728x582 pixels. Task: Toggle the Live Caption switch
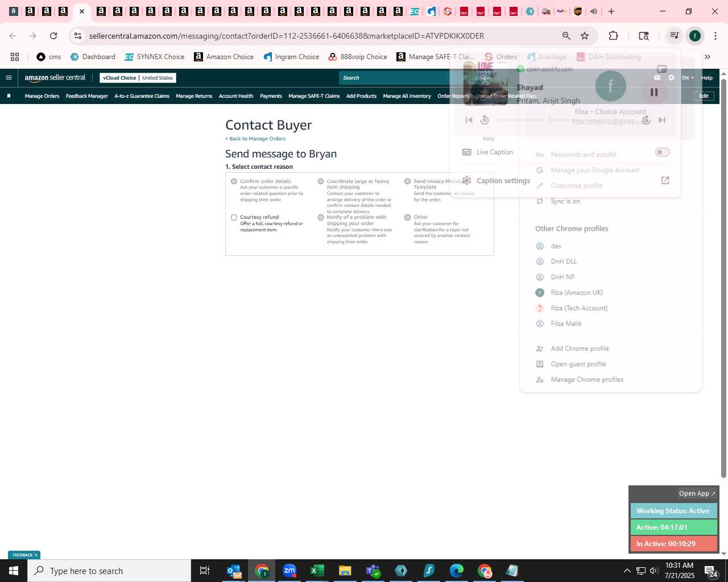662,152
